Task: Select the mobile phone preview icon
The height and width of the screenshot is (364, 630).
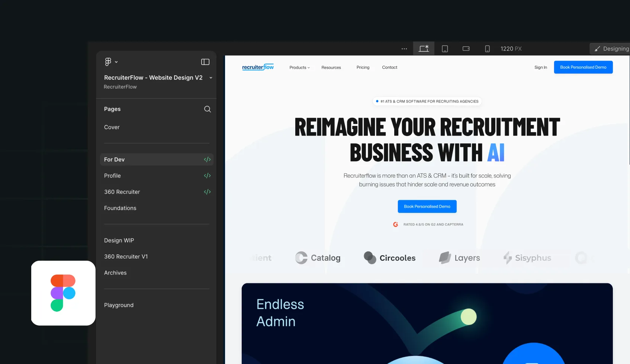Action: pos(487,49)
